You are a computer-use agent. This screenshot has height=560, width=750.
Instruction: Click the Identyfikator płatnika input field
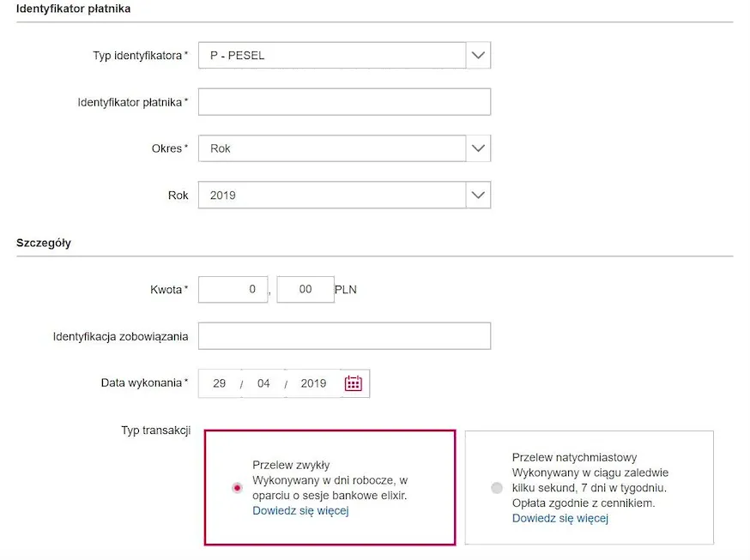click(x=344, y=102)
